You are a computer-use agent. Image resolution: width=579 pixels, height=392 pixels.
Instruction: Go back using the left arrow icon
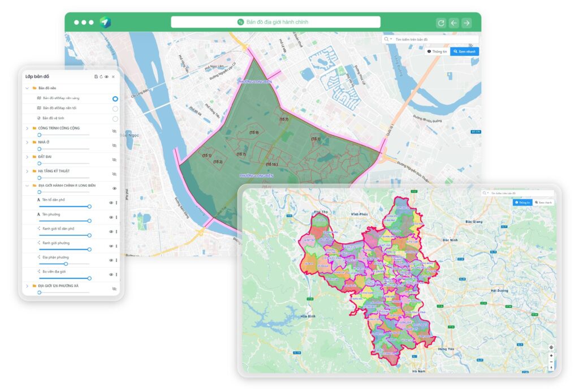(x=454, y=23)
